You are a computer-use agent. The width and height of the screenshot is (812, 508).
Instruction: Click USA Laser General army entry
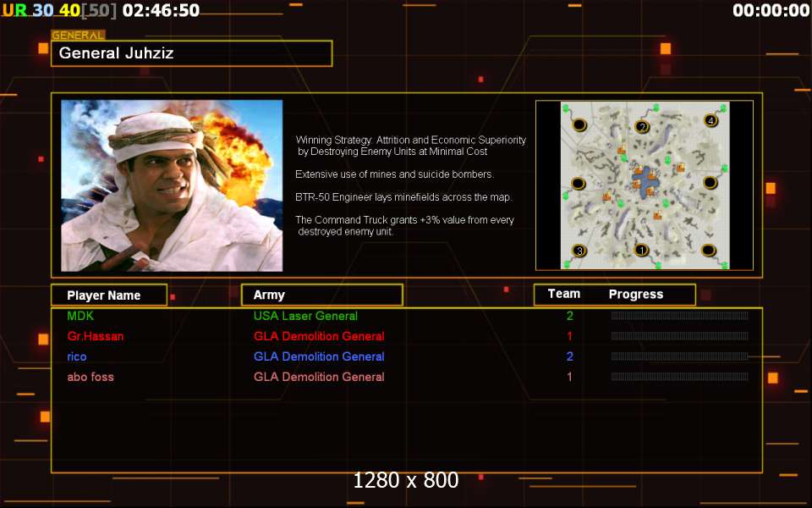coord(305,316)
